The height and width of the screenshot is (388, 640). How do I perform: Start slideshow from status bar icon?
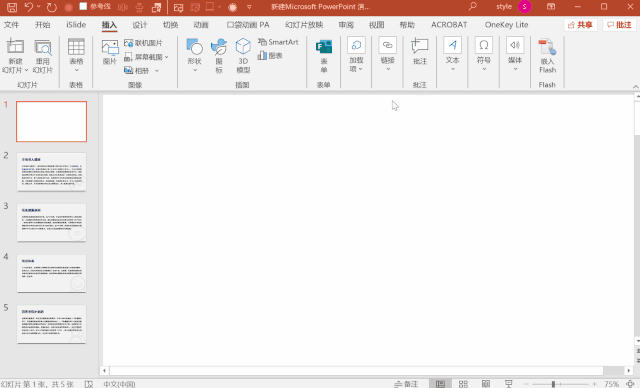[509, 384]
